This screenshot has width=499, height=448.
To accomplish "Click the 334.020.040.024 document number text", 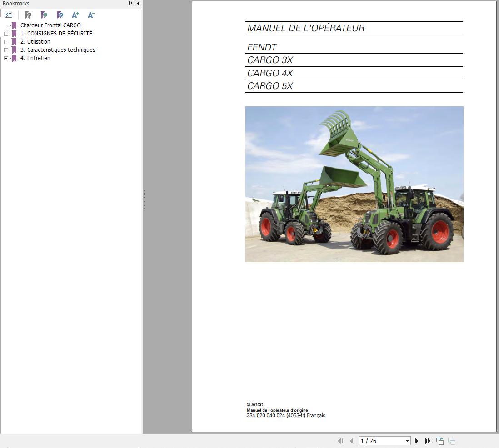I will pos(266,416).
